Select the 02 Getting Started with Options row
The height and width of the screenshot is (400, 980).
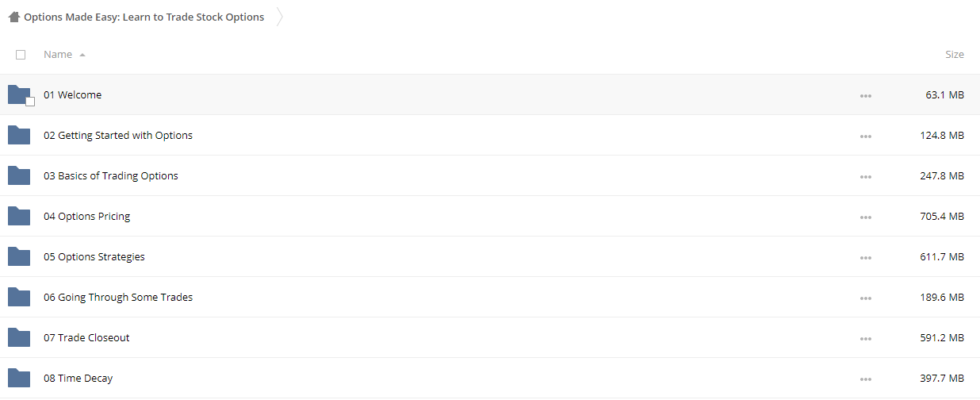[x=490, y=136]
